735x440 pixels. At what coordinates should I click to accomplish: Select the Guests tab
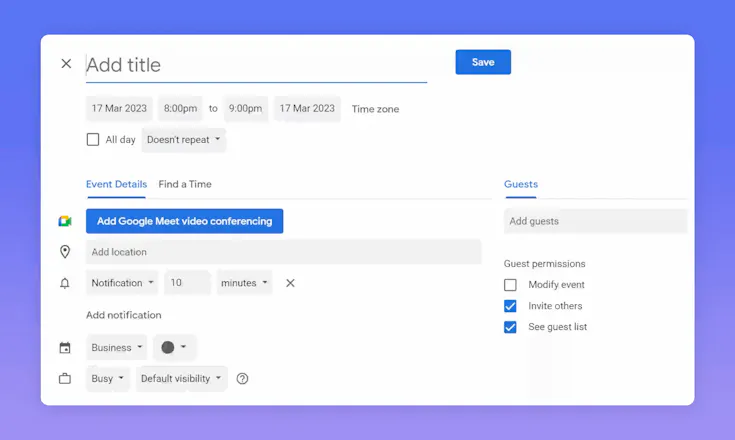tap(521, 184)
